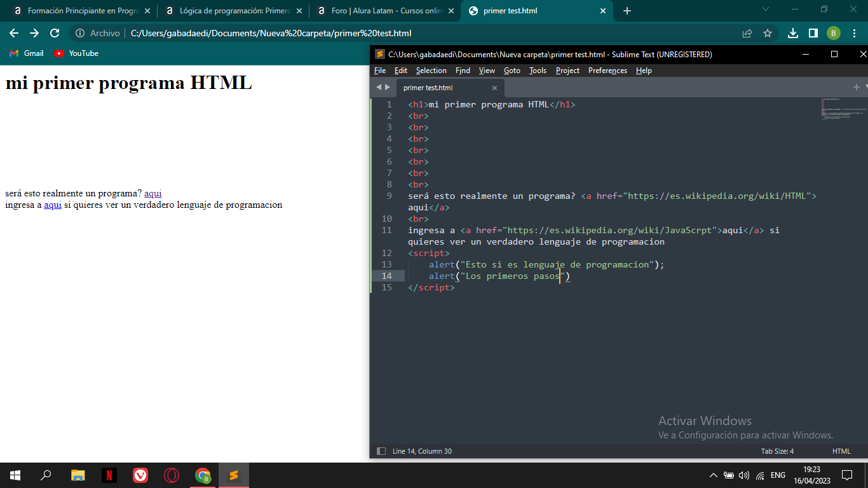Open Chrome side panel

click(x=813, y=33)
